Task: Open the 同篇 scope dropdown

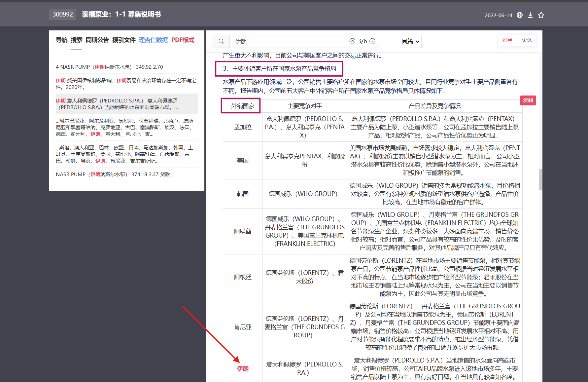Action: 409,41
